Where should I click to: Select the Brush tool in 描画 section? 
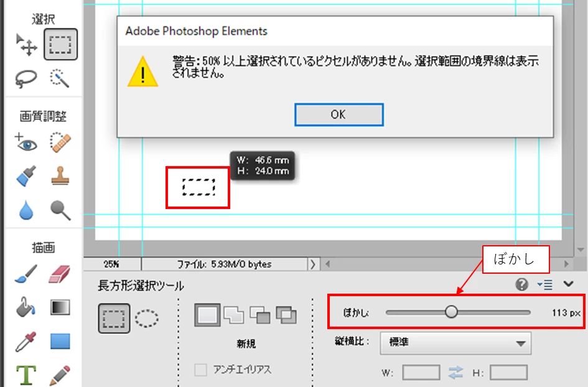(x=26, y=274)
